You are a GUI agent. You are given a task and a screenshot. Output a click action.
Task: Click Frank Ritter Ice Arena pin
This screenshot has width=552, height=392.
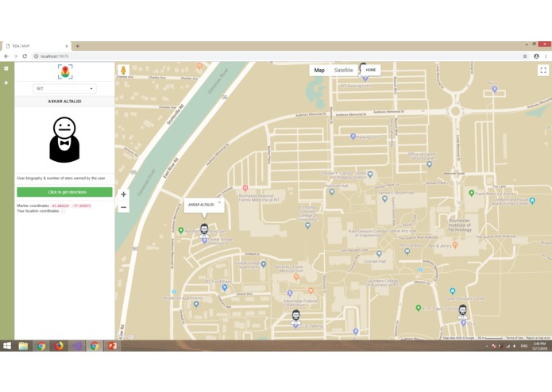point(471,193)
